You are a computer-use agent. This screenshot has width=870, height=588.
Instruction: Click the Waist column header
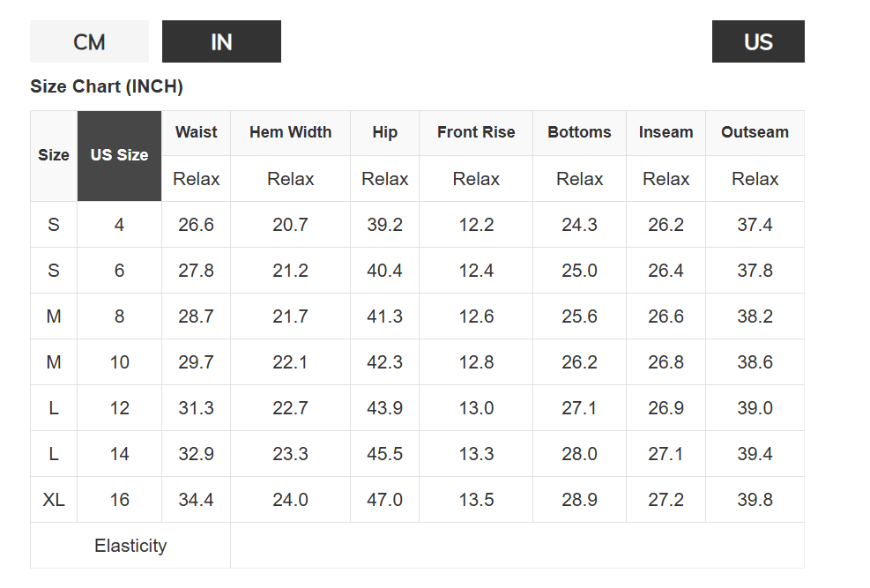coord(196,132)
